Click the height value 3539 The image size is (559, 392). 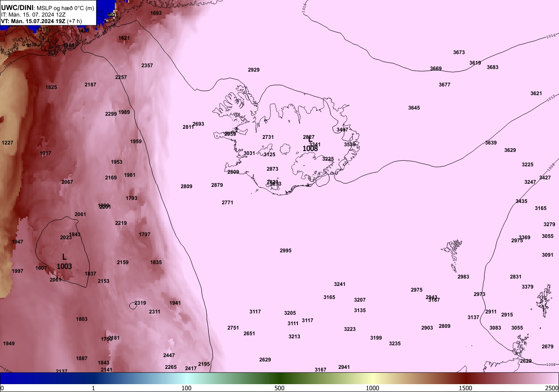pos(350,144)
